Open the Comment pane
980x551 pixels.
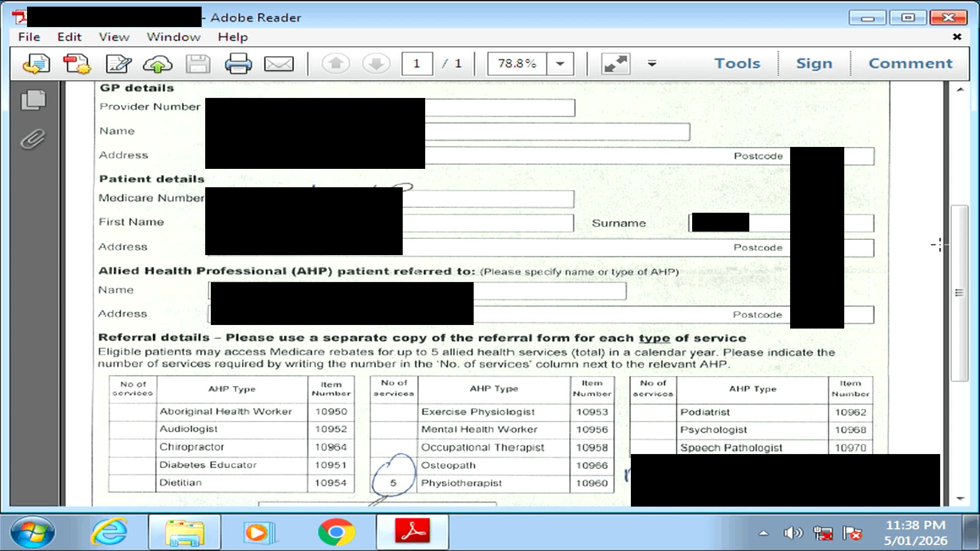[911, 63]
